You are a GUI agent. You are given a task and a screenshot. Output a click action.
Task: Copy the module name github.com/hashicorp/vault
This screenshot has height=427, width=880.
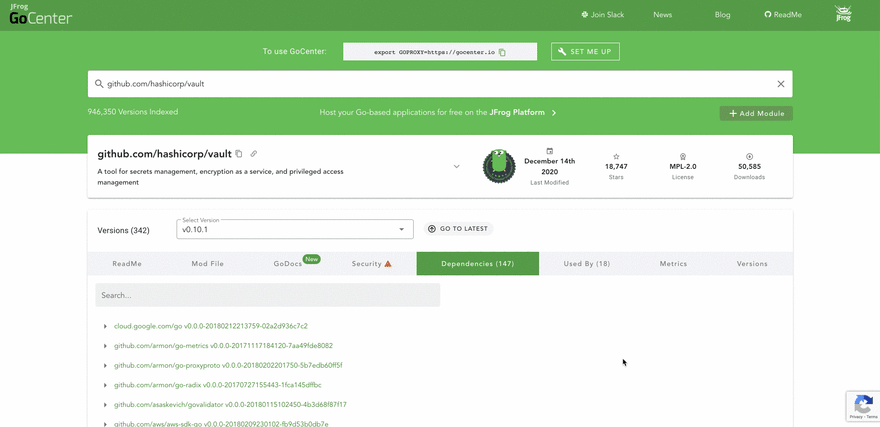[239, 154]
